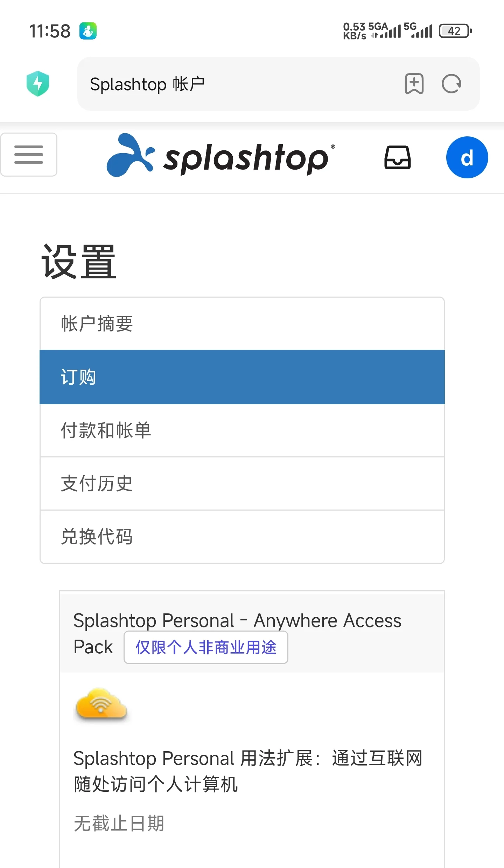
Task: Open the blue 'd' user avatar
Action: coord(467,157)
